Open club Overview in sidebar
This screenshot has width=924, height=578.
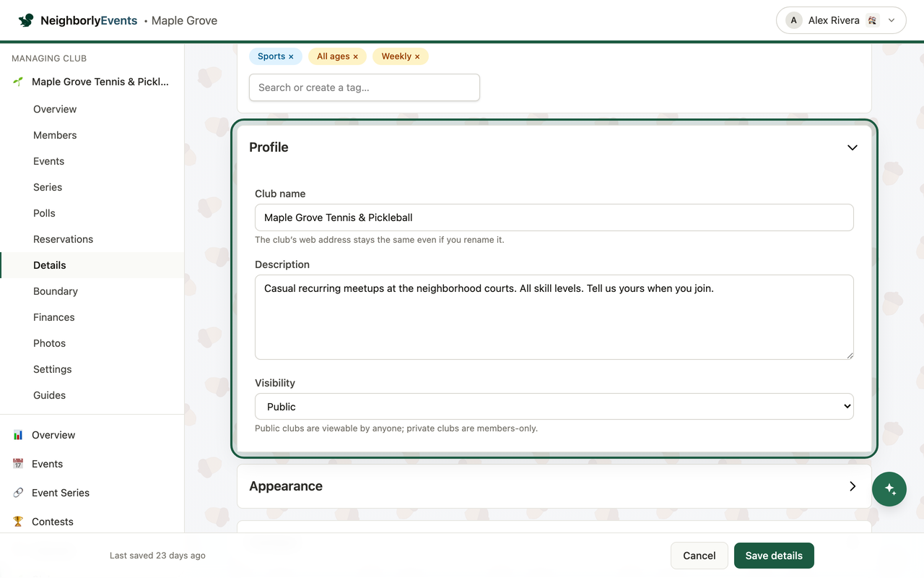click(x=55, y=109)
